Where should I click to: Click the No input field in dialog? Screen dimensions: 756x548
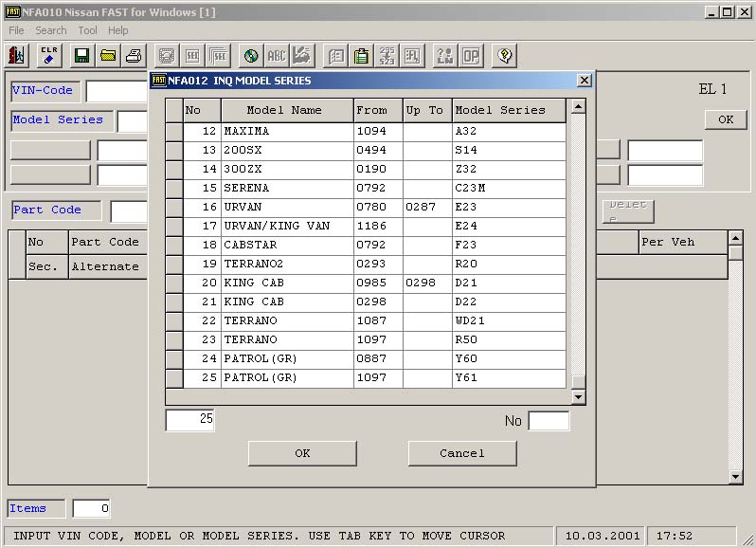point(549,421)
